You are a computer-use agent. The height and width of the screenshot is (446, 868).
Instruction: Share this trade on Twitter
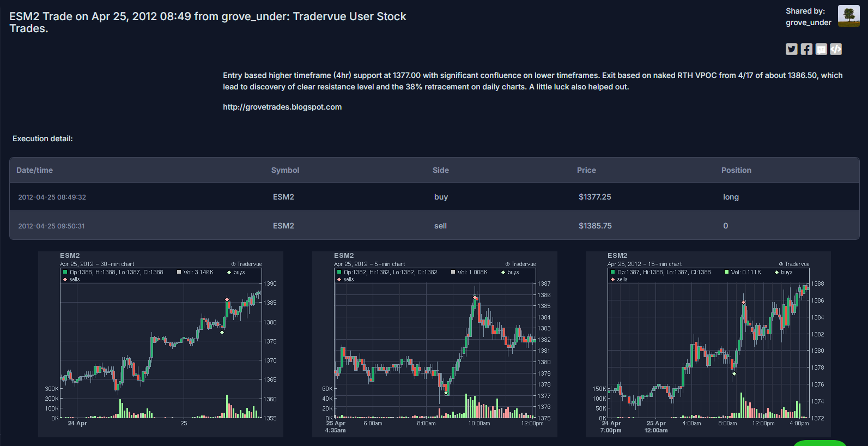[792, 49]
